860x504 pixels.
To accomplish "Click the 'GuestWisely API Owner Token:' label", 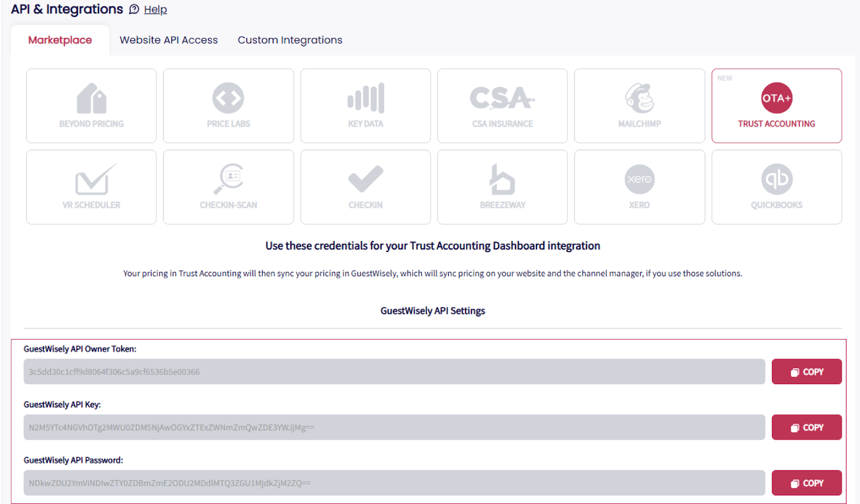I will click(80, 349).
